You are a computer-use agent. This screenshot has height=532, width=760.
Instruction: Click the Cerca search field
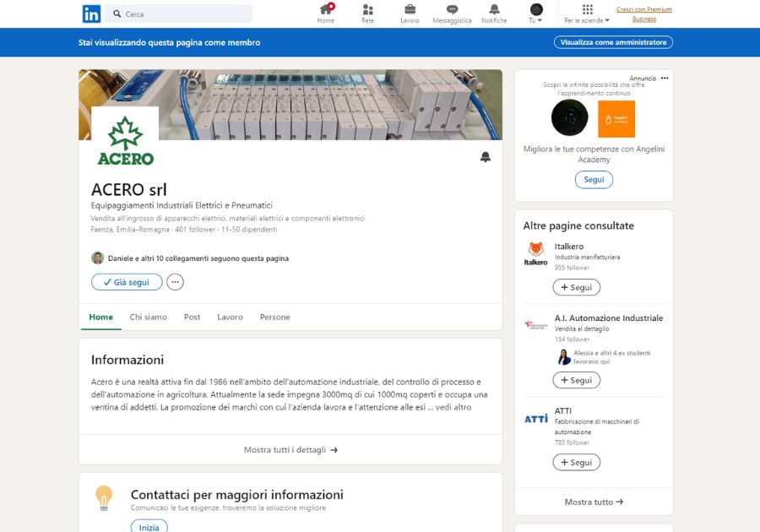[x=178, y=14]
